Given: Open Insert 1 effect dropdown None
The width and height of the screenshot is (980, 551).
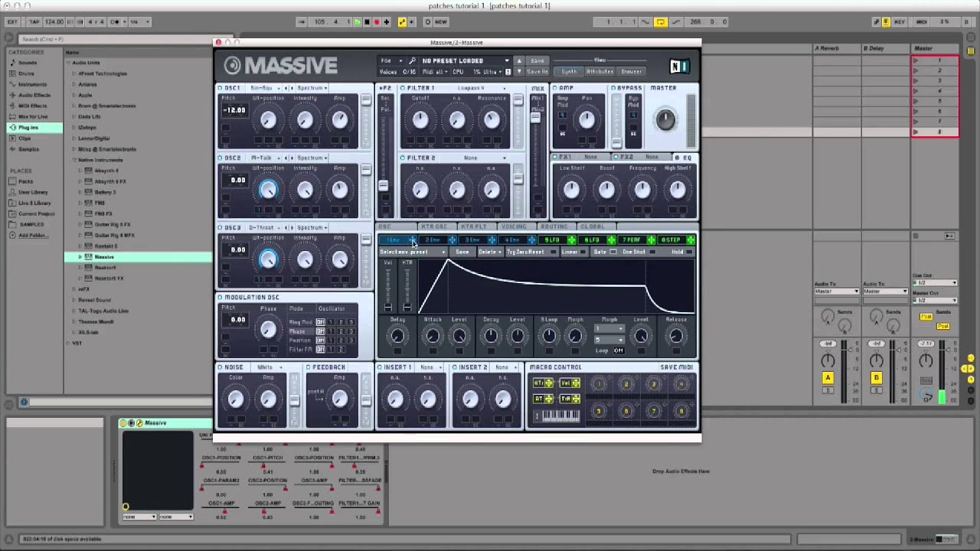Looking at the screenshot, I should (429, 367).
